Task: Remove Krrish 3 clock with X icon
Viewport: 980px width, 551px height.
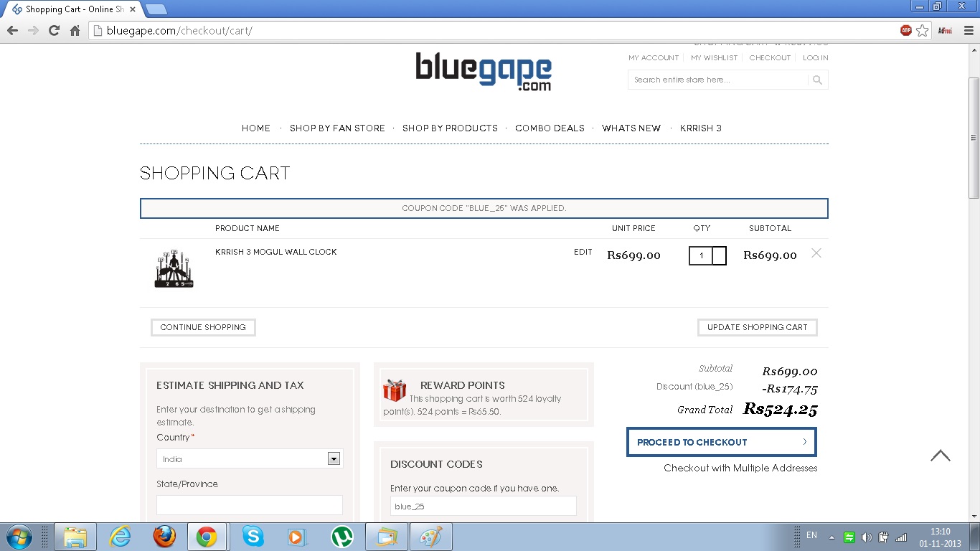Action: pyautogui.click(x=816, y=253)
